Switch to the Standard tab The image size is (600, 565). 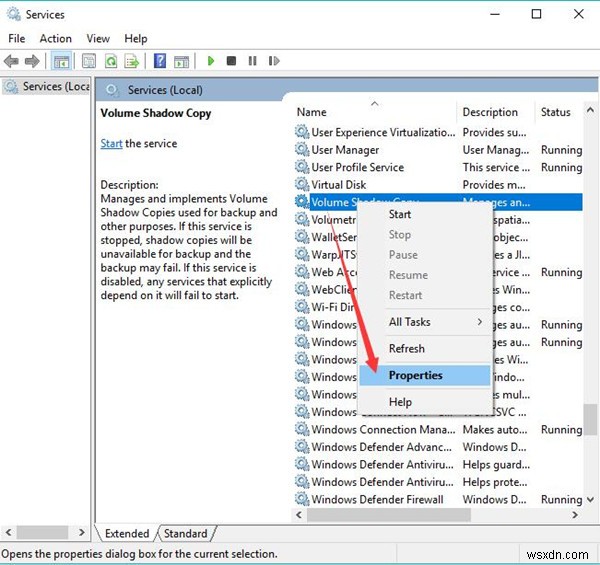186,533
